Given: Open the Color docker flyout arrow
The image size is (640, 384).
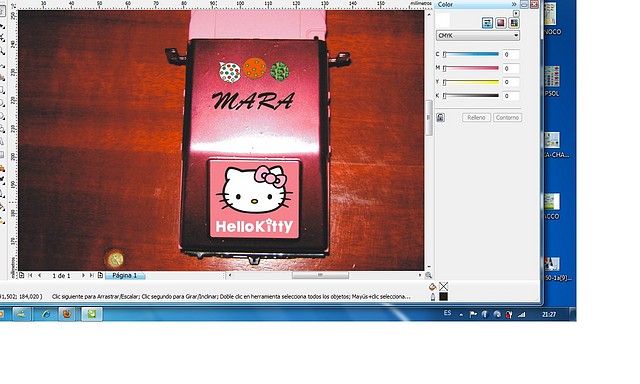Looking at the screenshot, I should [x=516, y=13].
